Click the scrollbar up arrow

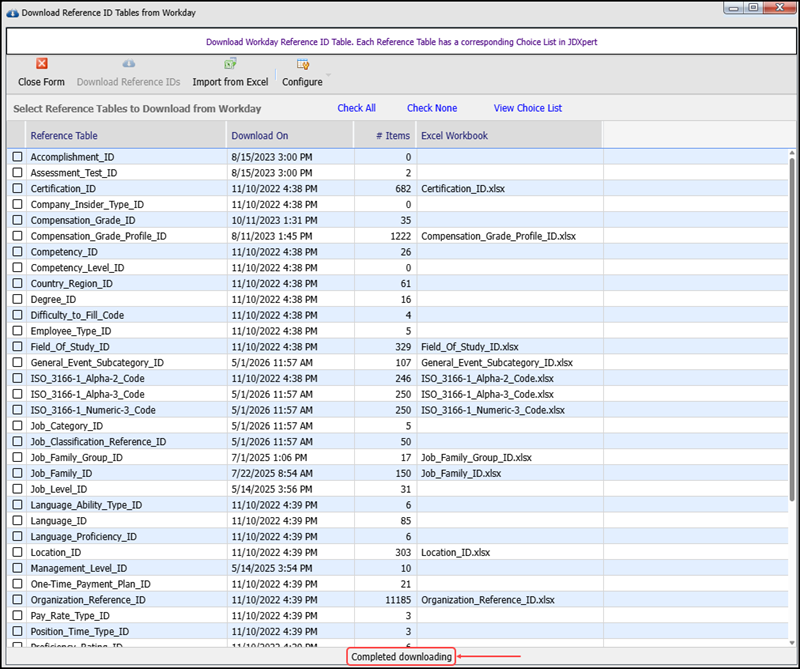point(792,153)
